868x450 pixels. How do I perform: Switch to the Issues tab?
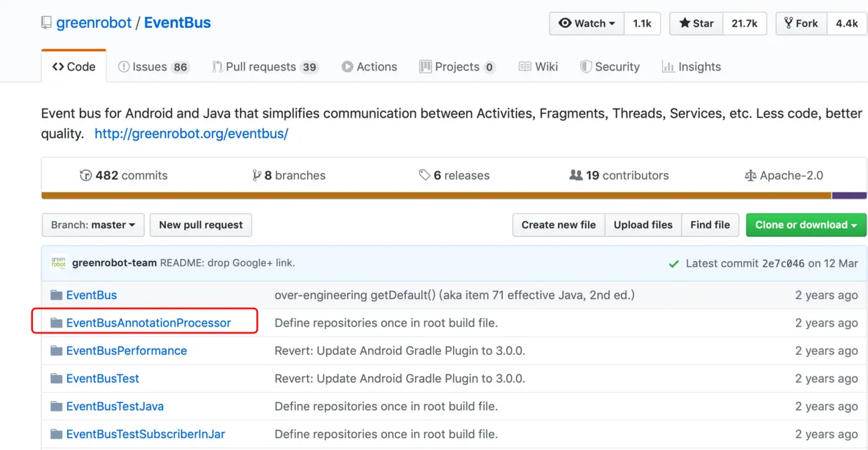tap(153, 67)
